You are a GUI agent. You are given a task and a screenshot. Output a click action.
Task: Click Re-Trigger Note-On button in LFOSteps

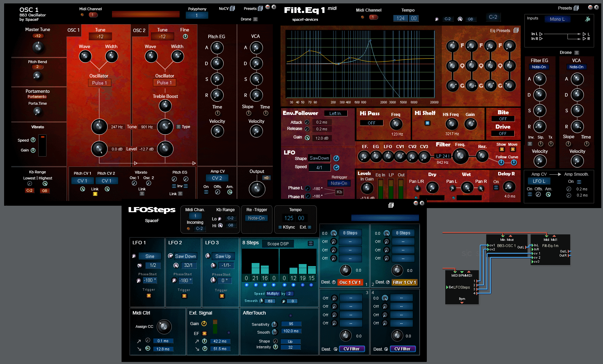256,218
